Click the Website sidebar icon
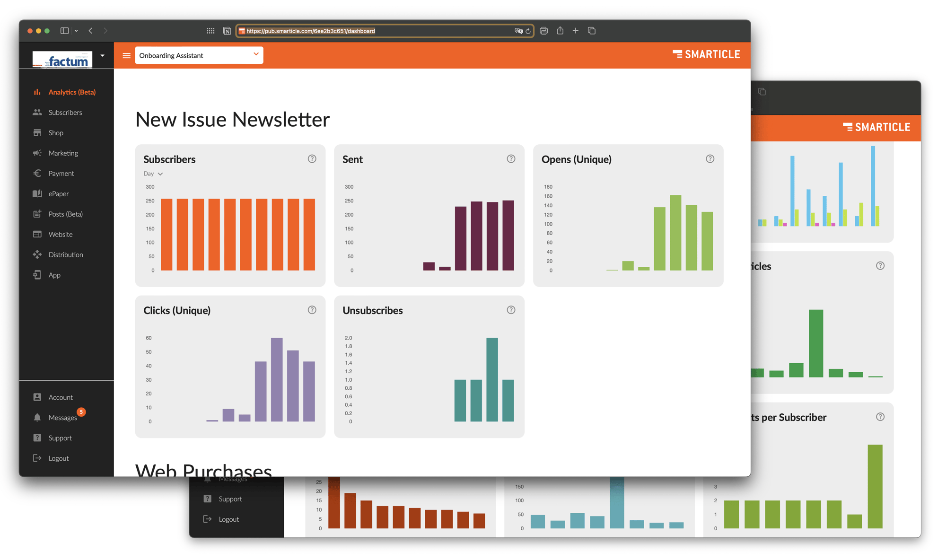The height and width of the screenshot is (560, 946). point(37,234)
